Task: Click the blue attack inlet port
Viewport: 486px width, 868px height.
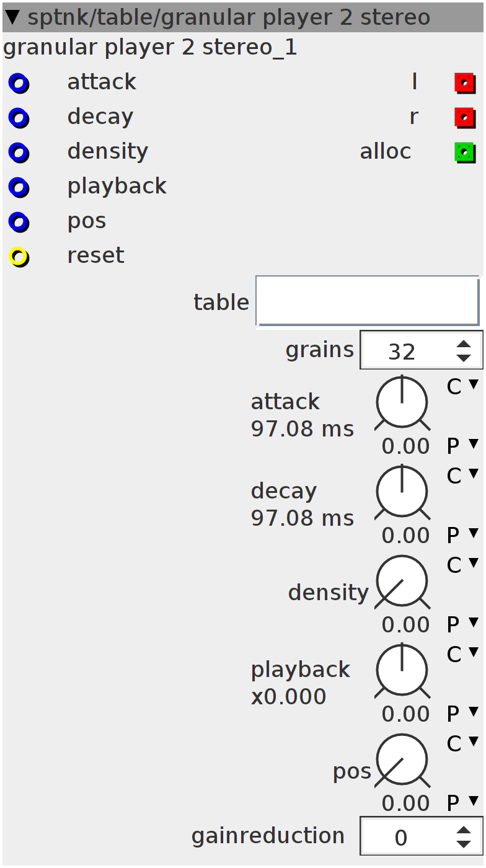Action: 19,82
